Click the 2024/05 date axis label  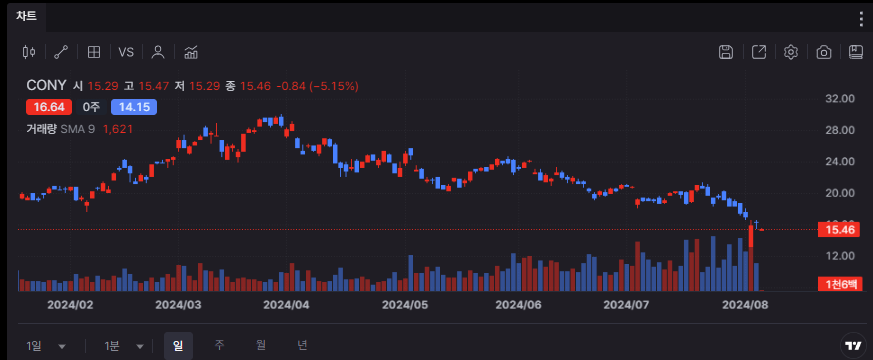[405, 305]
